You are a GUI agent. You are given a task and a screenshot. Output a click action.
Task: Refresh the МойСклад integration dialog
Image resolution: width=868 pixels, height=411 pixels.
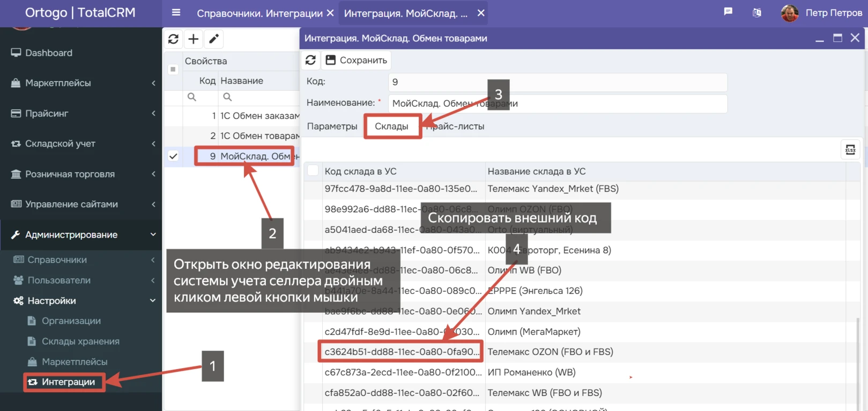coord(310,60)
